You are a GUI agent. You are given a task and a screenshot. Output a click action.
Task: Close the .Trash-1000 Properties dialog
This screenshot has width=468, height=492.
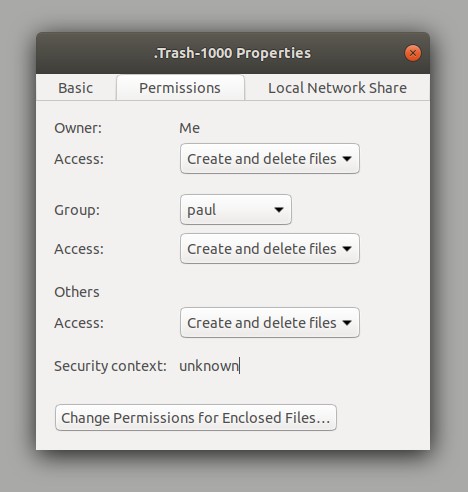[x=413, y=53]
